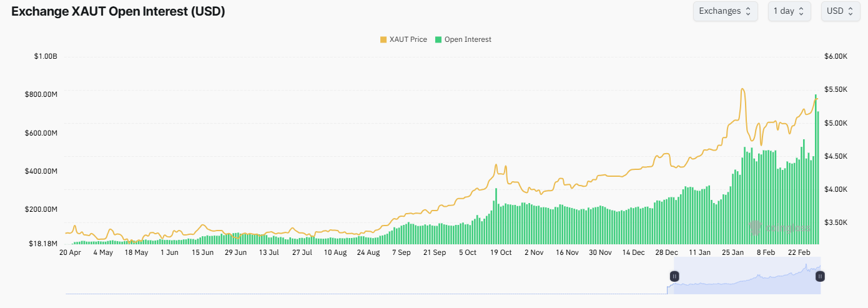Click the chevron arrows beside USD
Screen dimensions: 868x308
pyautogui.click(x=851, y=11)
